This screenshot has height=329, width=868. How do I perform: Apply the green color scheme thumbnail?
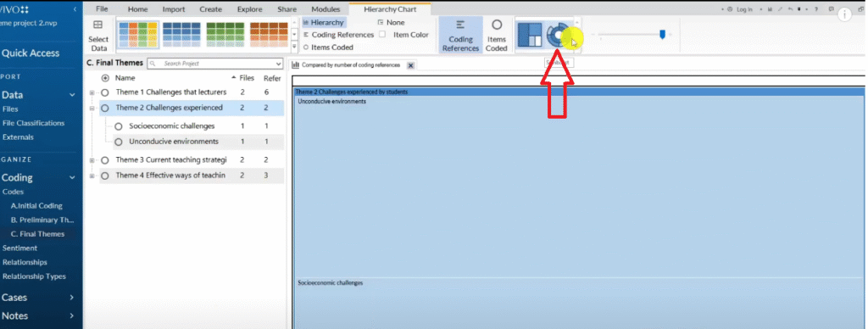click(225, 34)
